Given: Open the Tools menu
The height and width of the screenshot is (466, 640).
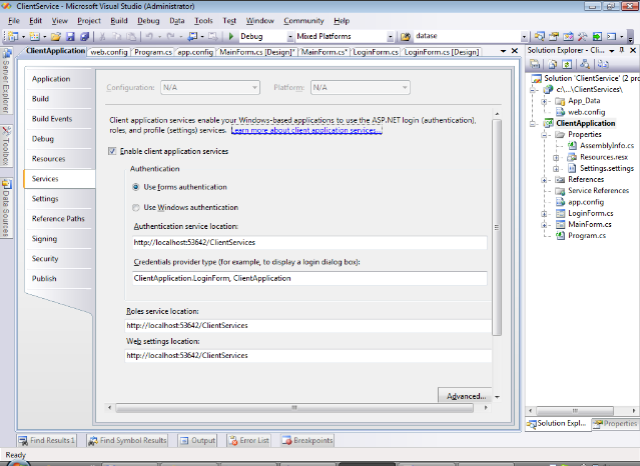Looking at the screenshot, I should pyautogui.click(x=203, y=21).
